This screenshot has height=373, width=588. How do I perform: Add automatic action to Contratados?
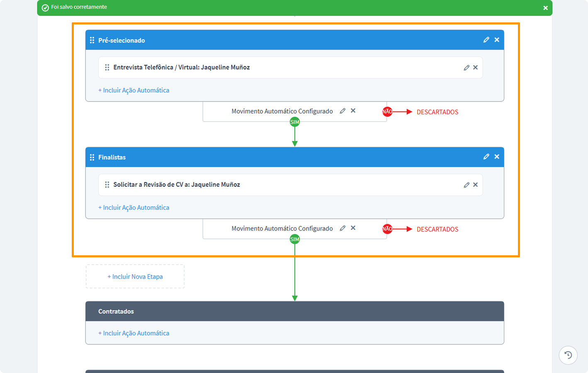point(134,333)
